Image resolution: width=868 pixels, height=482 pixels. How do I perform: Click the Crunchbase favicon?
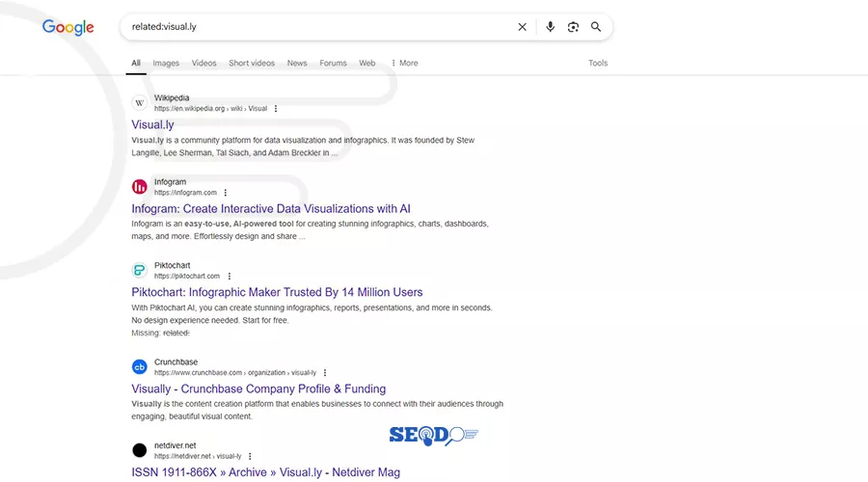(x=140, y=367)
